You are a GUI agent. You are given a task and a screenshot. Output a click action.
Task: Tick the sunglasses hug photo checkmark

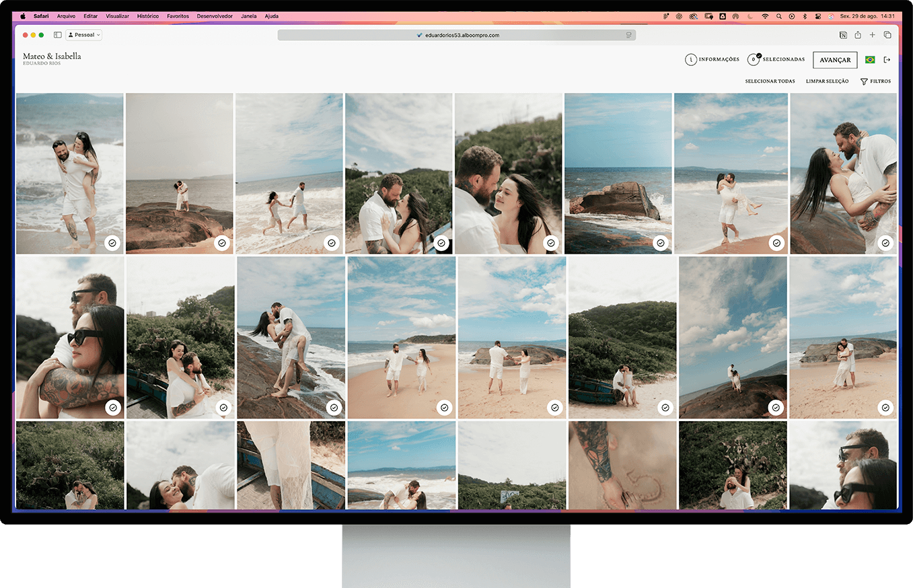pos(113,408)
